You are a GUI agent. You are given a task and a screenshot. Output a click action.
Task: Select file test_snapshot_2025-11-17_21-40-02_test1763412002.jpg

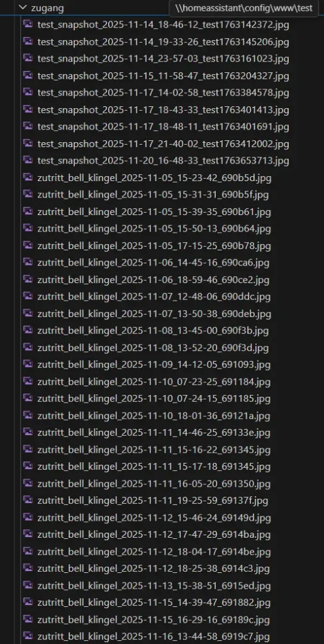(163, 144)
